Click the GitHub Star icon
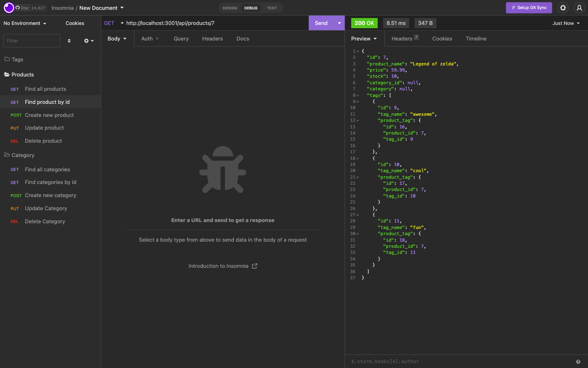The height and width of the screenshot is (368, 588). [x=18, y=7]
